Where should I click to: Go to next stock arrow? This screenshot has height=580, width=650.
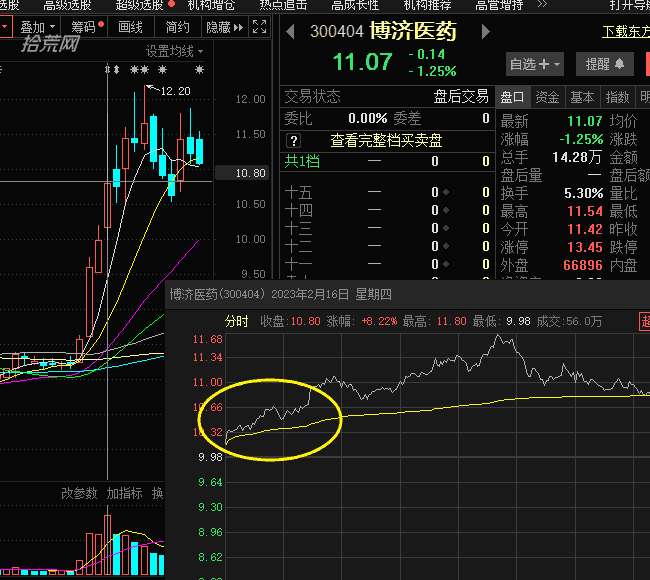[x=485, y=32]
